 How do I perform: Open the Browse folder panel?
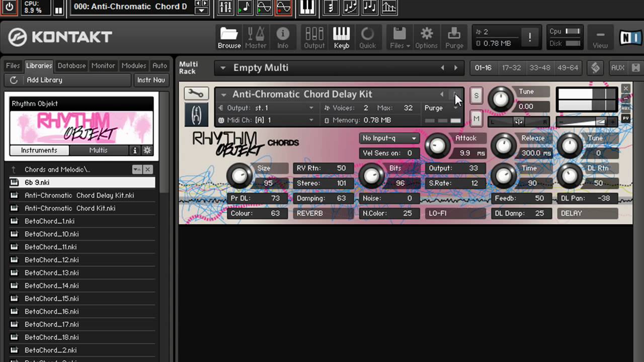(x=229, y=38)
